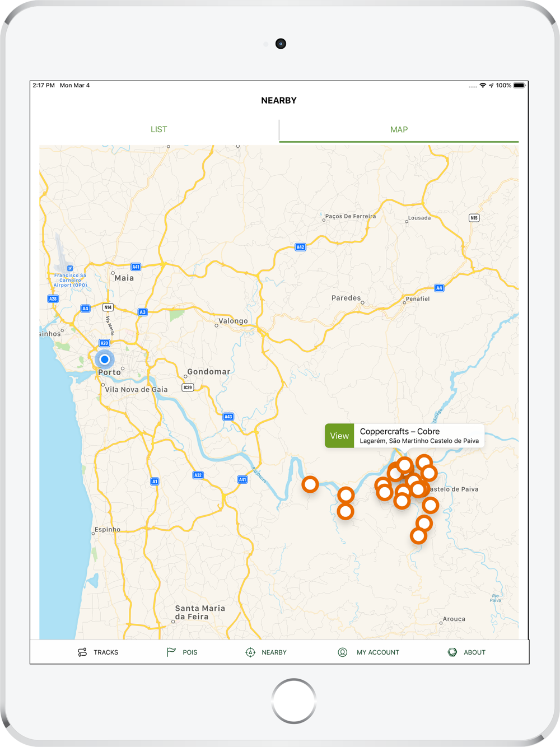The width and height of the screenshot is (560, 747).
Task: Tap the Vila Nova de Gaia label
Action: 136,389
